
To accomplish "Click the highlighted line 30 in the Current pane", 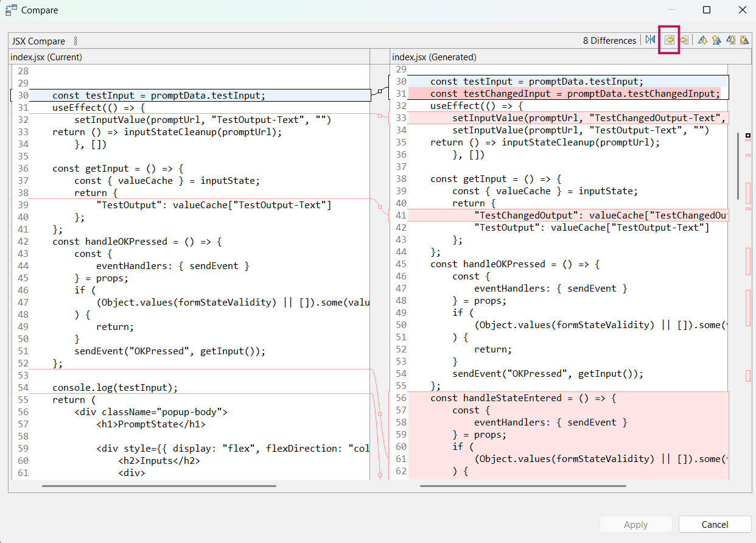I will (x=200, y=95).
